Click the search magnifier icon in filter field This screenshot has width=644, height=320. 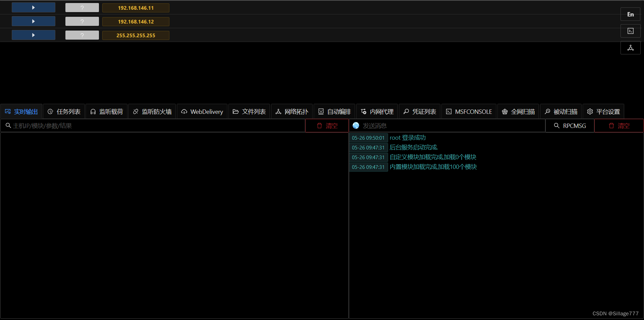click(x=8, y=125)
